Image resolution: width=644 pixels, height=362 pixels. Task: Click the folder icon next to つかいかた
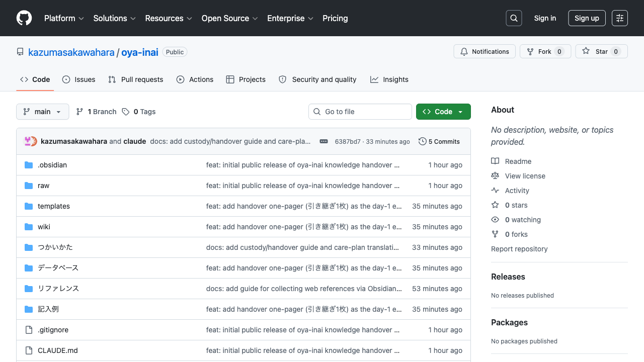tap(29, 247)
